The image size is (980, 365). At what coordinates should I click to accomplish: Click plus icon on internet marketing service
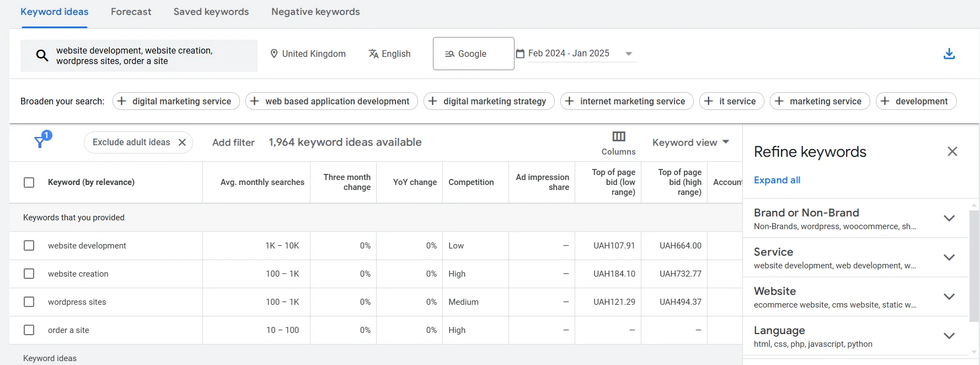[x=570, y=101]
